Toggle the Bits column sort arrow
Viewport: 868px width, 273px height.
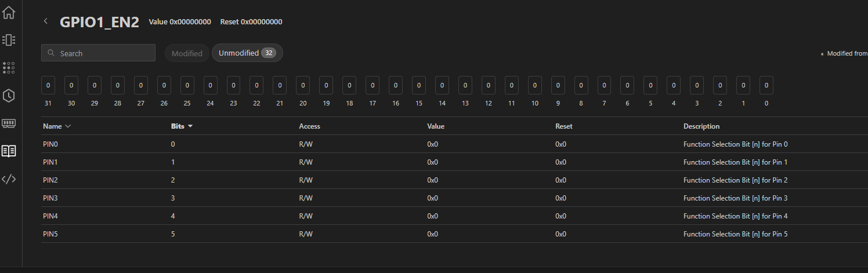click(x=190, y=126)
